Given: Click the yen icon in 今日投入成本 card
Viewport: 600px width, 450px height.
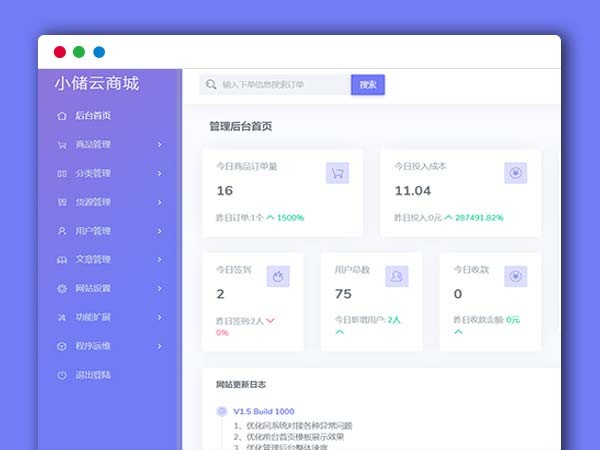Looking at the screenshot, I should [515, 173].
